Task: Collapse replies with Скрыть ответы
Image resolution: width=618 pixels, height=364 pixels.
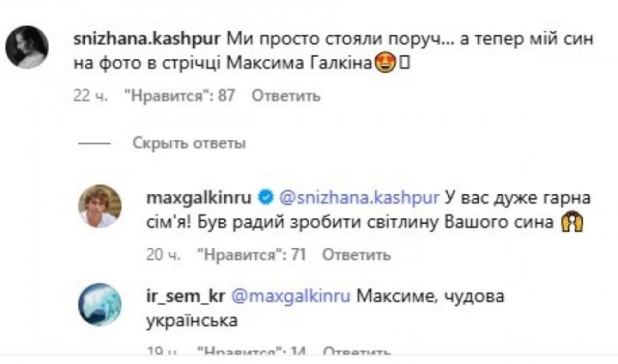Action: (x=189, y=143)
